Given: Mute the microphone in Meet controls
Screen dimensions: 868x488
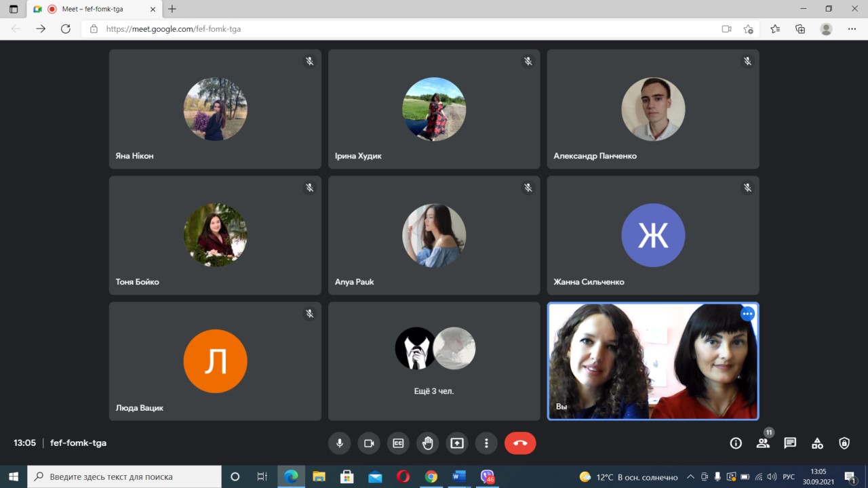Looking at the screenshot, I should [x=340, y=443].
